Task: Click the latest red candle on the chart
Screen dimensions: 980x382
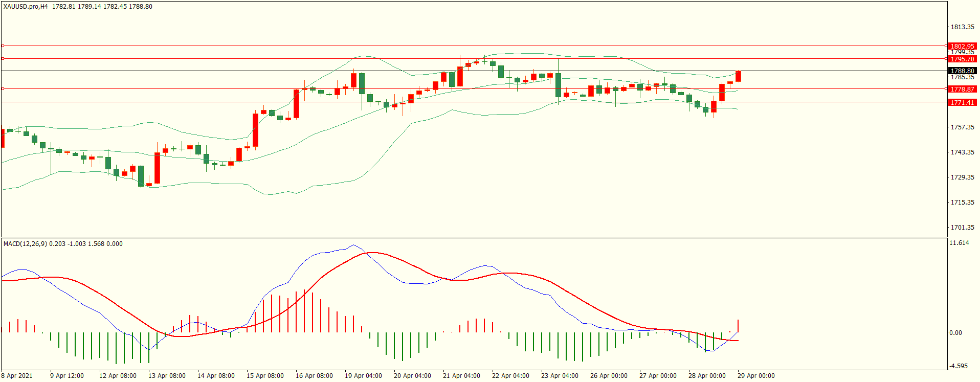Action: pyautogui.click(x=738, y=77)
